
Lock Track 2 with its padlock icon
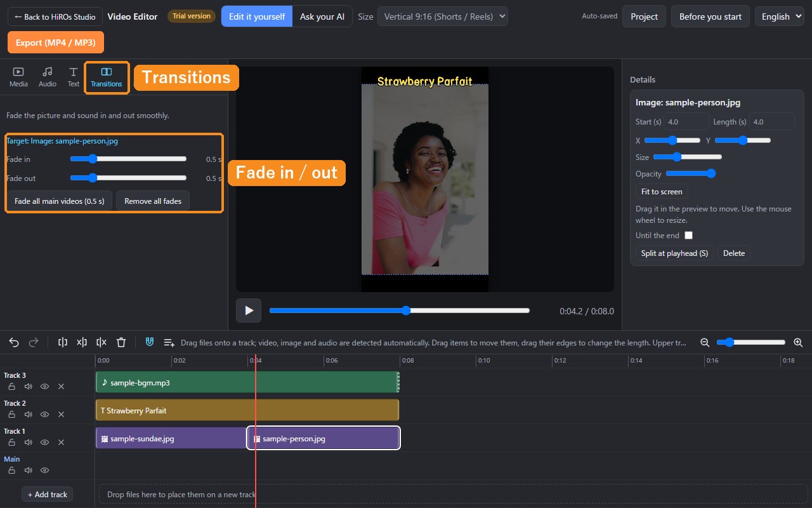point(12,414)
